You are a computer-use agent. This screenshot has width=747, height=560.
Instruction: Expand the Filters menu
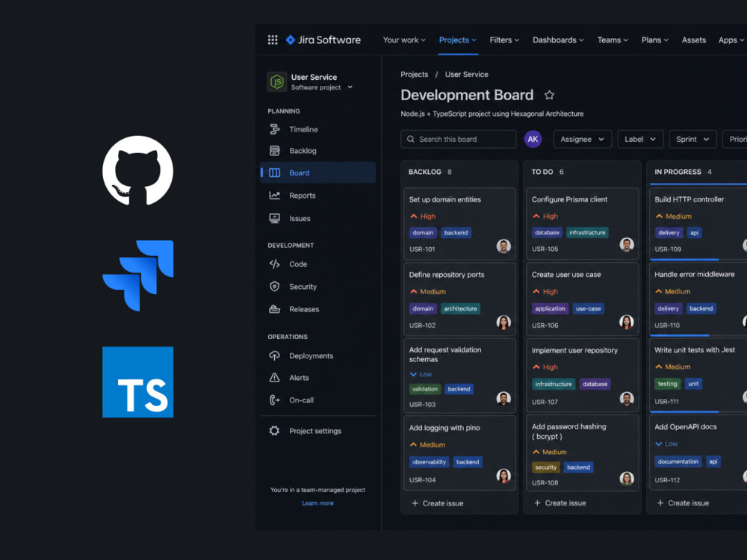[504, 40]
